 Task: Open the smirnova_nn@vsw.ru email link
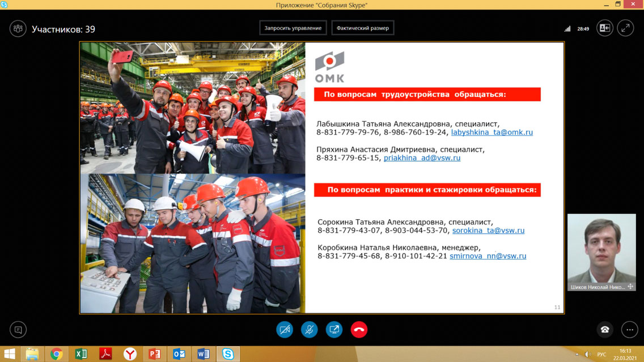488,255
